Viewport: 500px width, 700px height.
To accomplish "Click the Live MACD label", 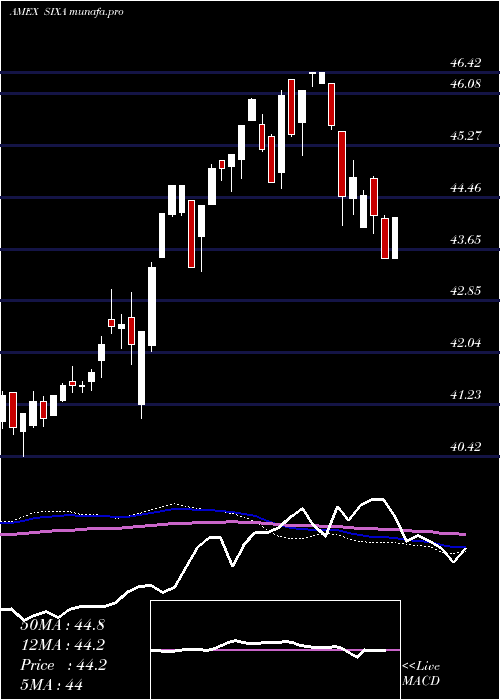I will coord(421,673).
